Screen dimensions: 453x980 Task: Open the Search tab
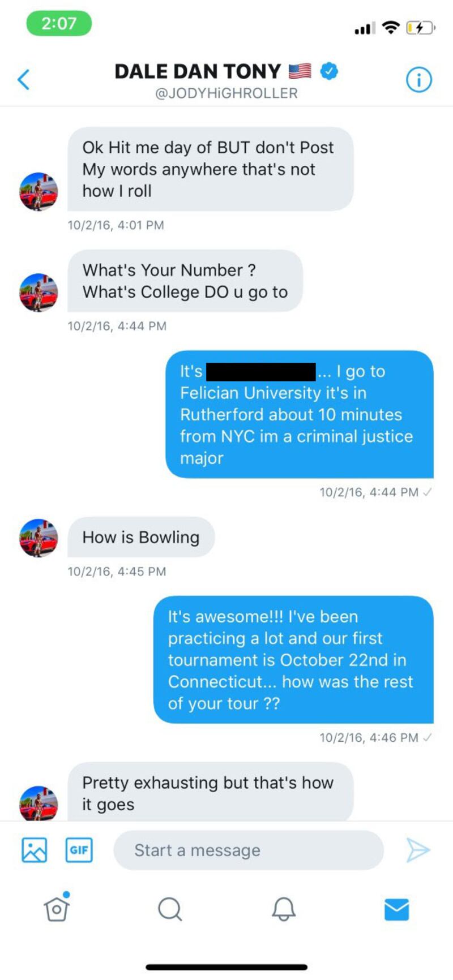(x=169, y=909)
